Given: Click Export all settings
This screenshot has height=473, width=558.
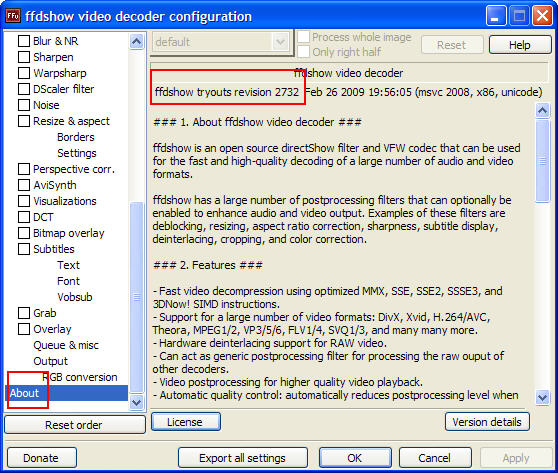Looking at the screenshot, I should pyautogui.click(x=243, y=458).
